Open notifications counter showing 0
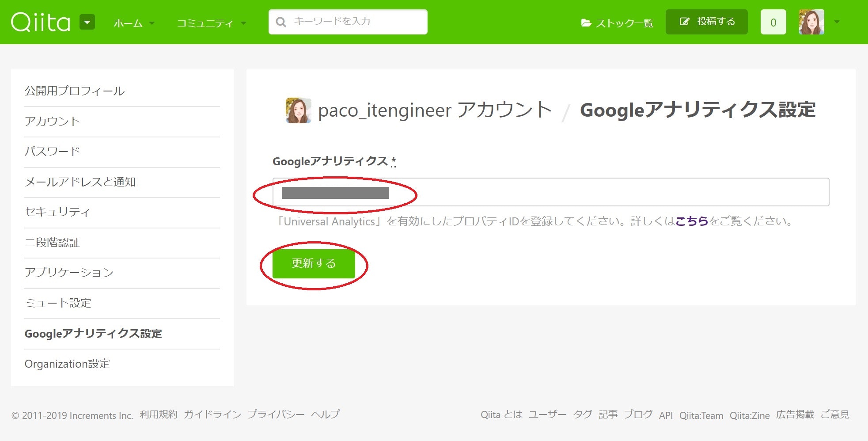868x441 pixels. [773, 22]
